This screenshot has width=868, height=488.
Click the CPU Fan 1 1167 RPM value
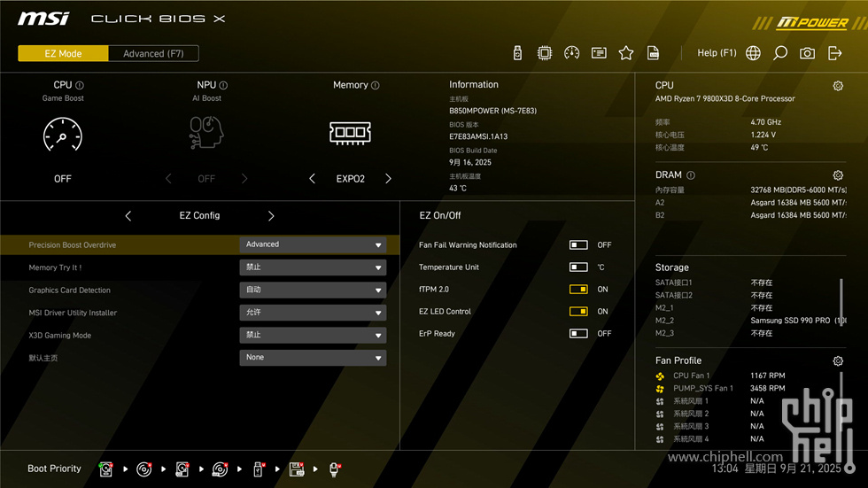767,376
